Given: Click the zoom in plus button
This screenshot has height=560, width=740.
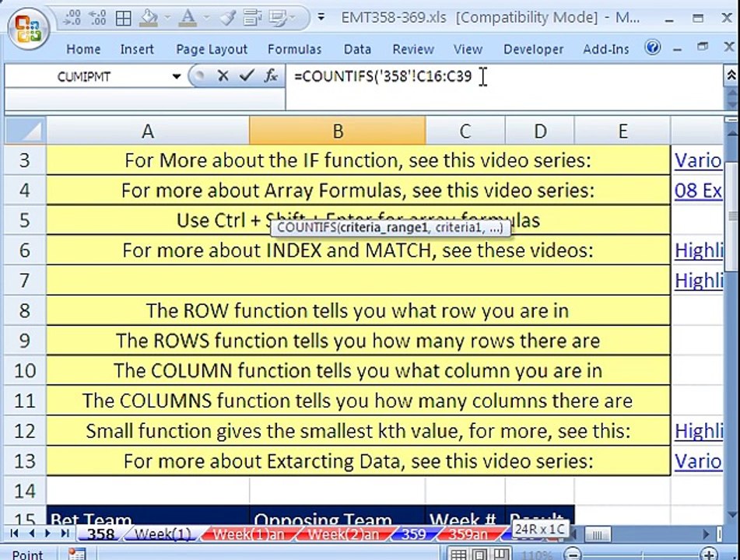Looking at the screenshot, I should 709,554.
